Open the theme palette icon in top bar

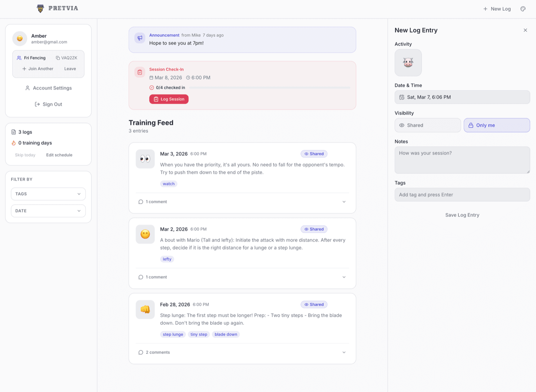(x=523, y=8)
